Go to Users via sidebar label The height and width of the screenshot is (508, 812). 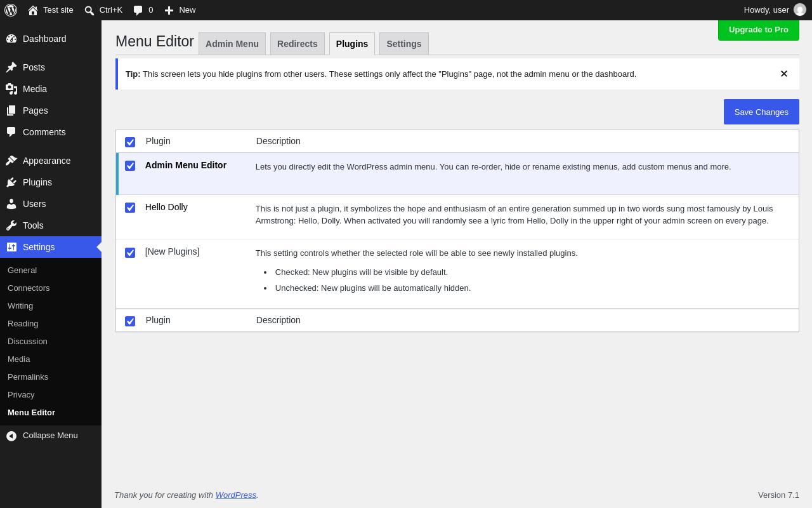pos(34,204)
